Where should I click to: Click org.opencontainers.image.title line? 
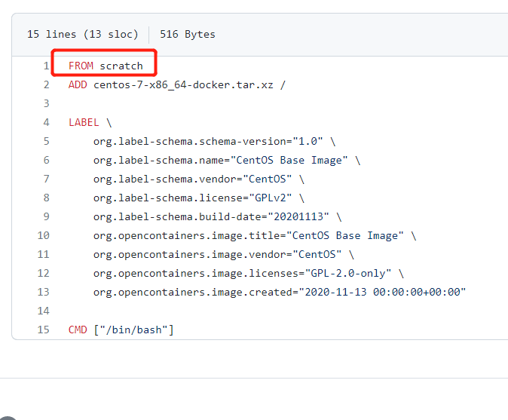click(x=255, y=235)
